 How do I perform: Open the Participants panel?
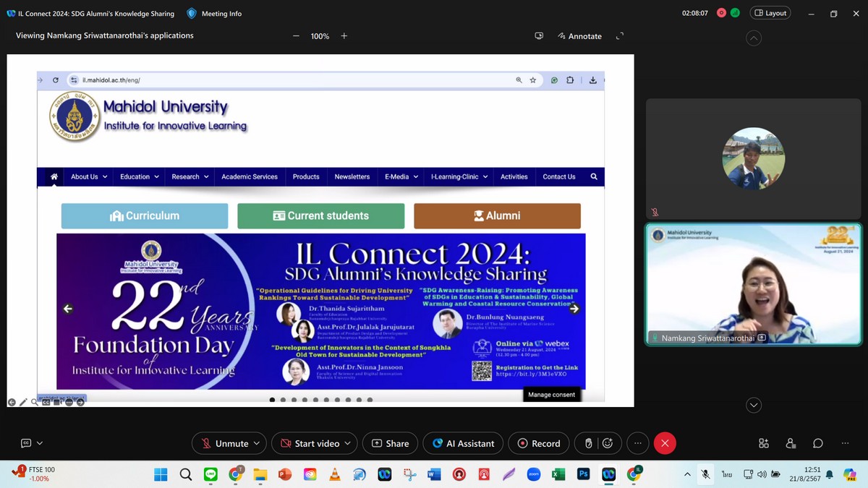coord(791,443)
